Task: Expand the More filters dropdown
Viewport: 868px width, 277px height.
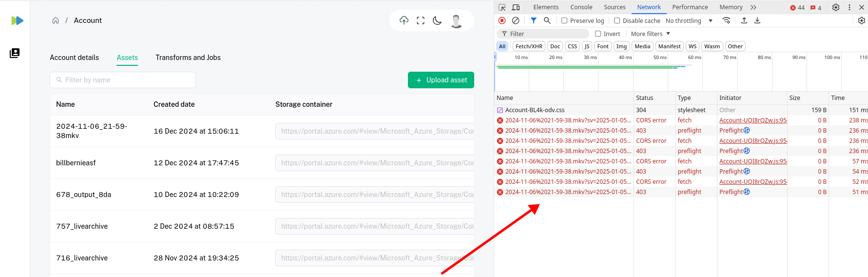Action: tap(651, 34)
